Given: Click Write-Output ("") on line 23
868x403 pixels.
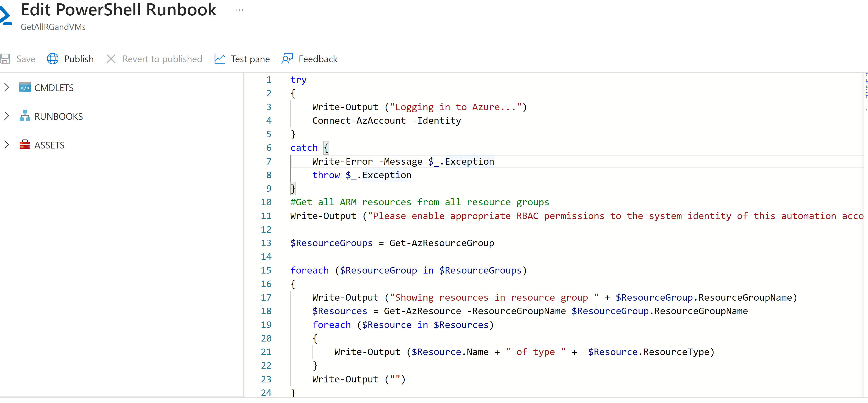Looking at the screenshot, I should [359, 379].
